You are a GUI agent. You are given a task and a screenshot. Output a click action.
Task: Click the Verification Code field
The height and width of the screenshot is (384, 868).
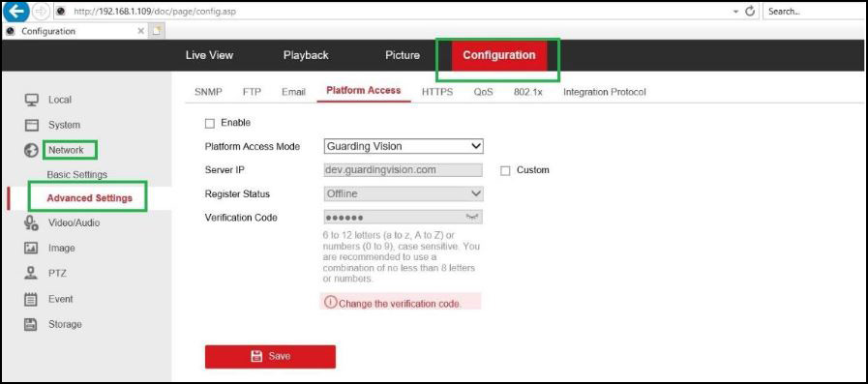click(x=403, y=217)
